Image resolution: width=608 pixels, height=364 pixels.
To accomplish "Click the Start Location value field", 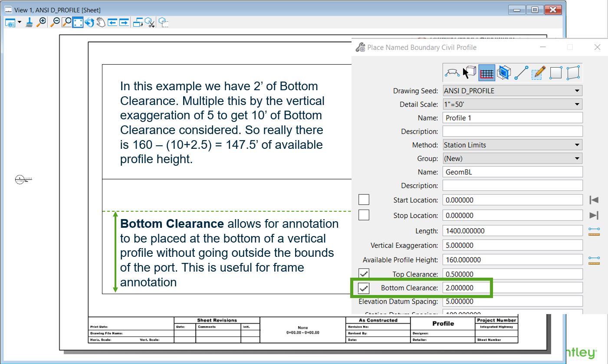I will [x=513, y=200].
